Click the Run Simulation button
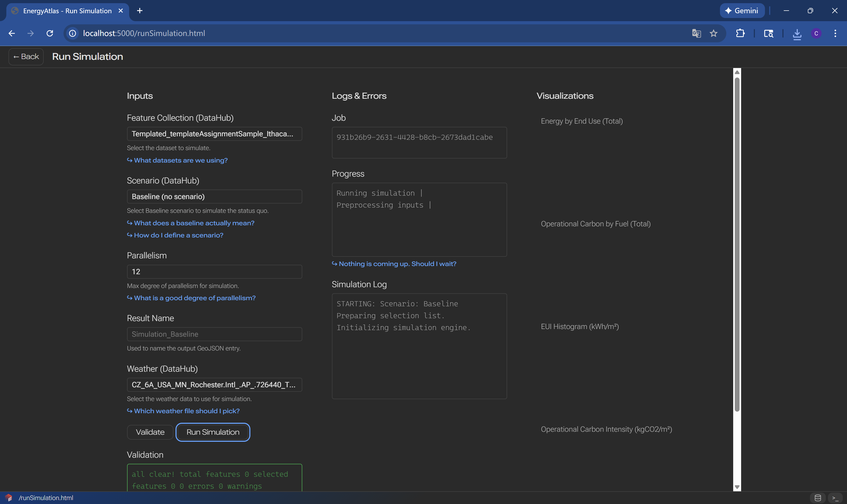 [x=213, y=432]
